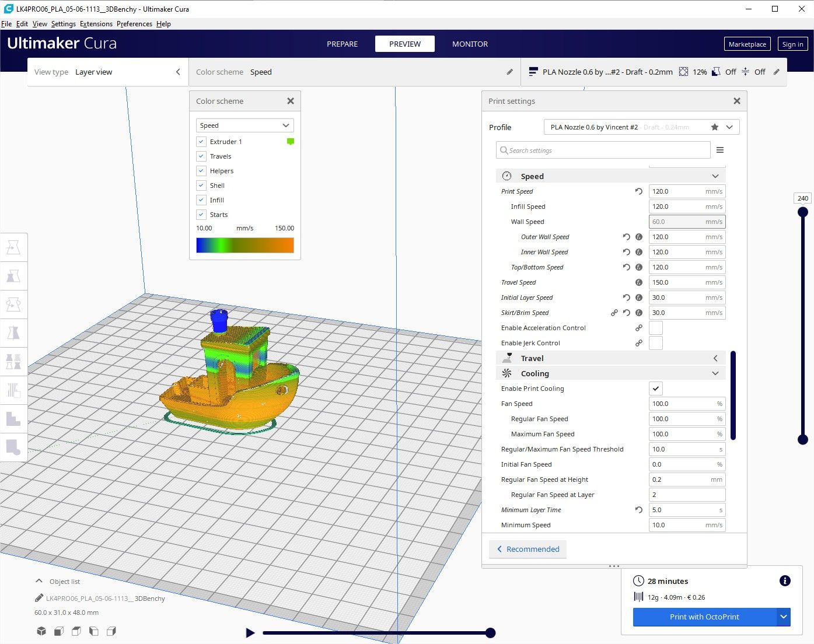Reset Print Speed to default value
This screenshot has height=644, width=814.
639,191
